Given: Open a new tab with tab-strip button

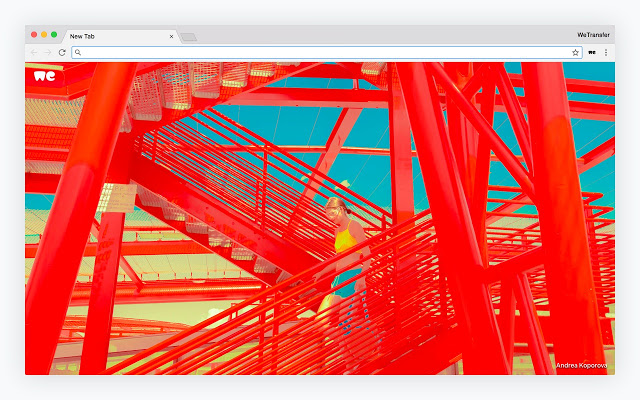Looking at the screenshot, I should (x=189, y=37).
